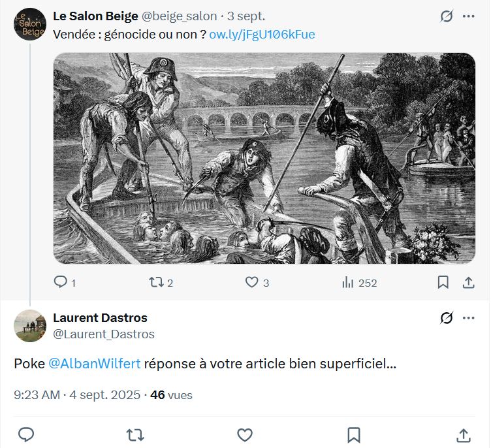This screenshot has width=491, height=448.
Task: Open Le Salon Beige profile avatar
Action: tap(29, 24)
